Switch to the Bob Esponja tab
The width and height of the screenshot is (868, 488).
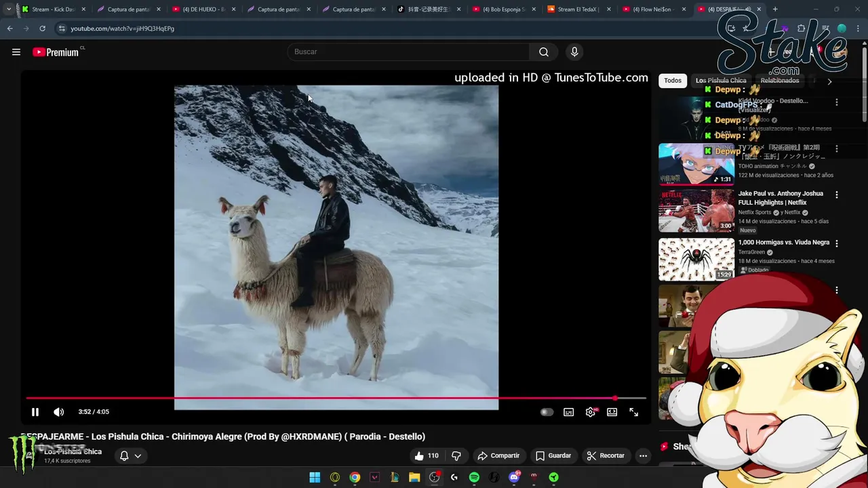[x=503, y=9]
